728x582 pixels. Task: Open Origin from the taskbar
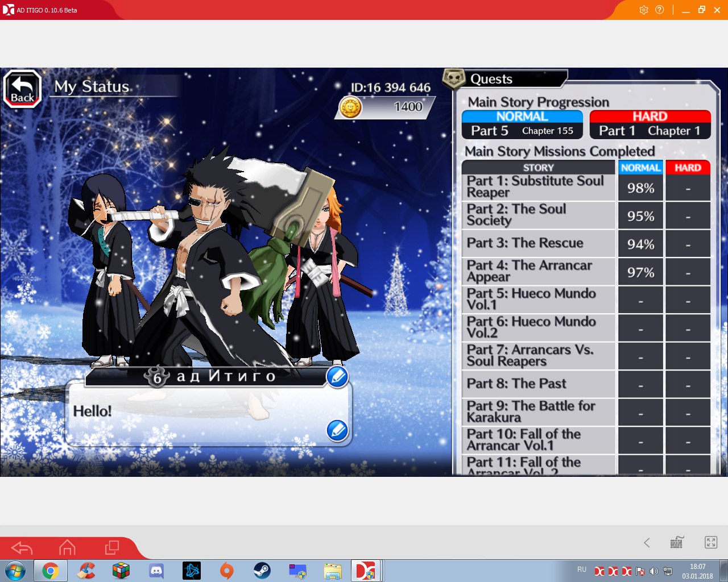(x=227, y=571)
